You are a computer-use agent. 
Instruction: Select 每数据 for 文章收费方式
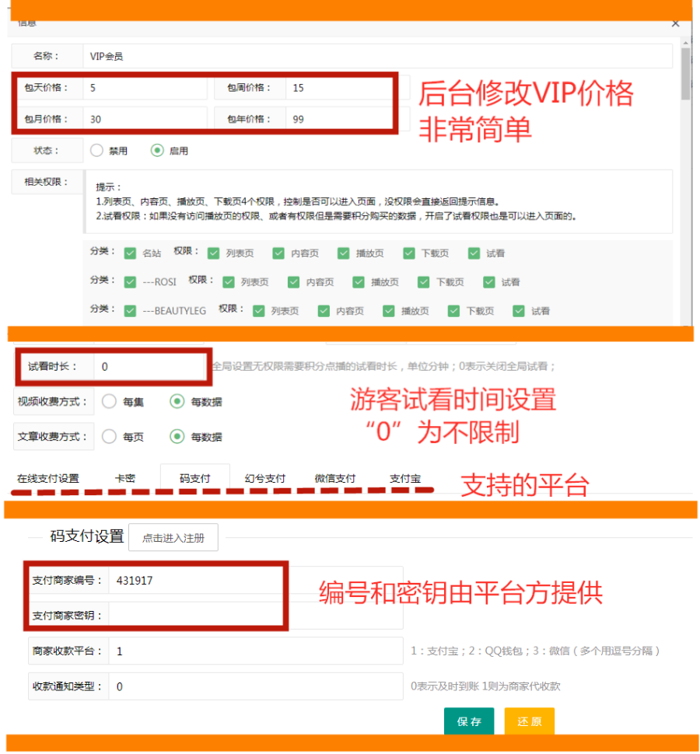(177, 437)
